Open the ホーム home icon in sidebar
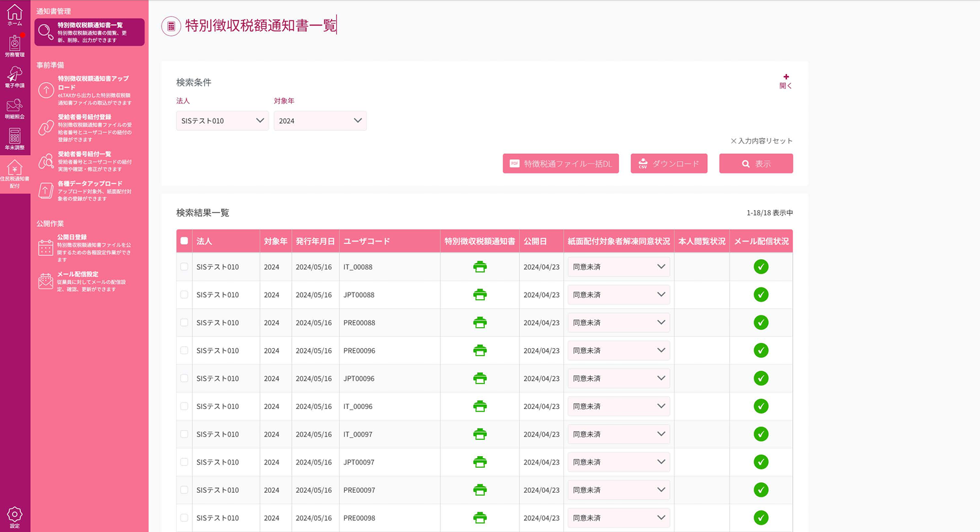980x532 pixels. pos(14,15)
